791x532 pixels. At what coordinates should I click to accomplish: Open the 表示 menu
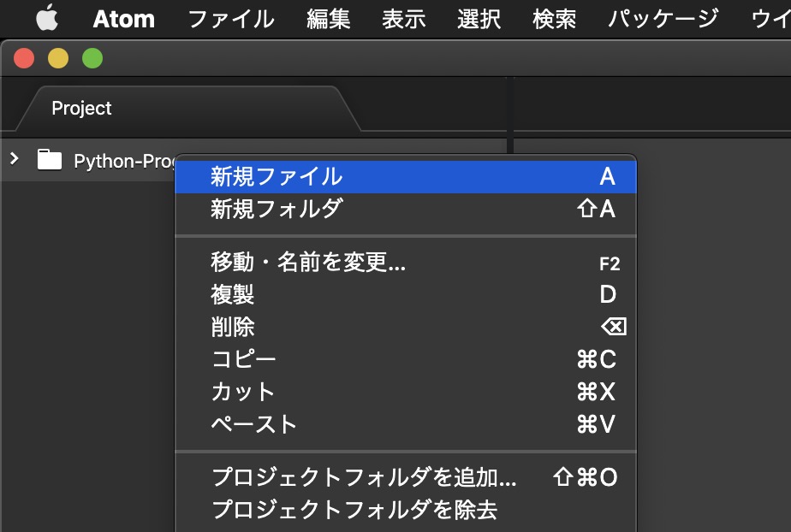(404, 19)
